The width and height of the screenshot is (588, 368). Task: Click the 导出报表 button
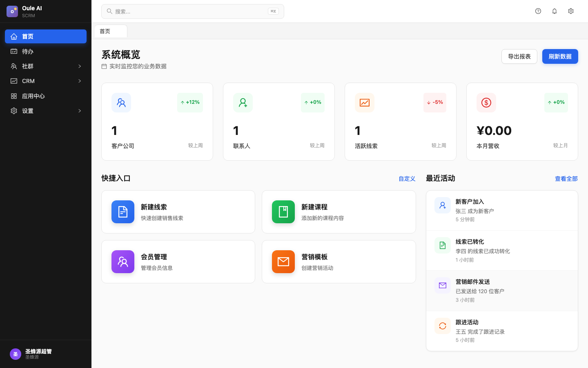(519, 56)
